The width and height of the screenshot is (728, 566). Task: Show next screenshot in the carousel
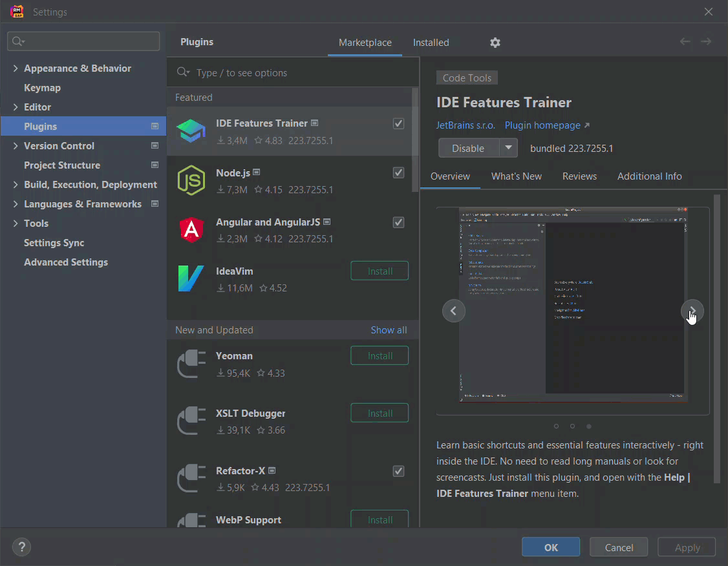point(692,311)
